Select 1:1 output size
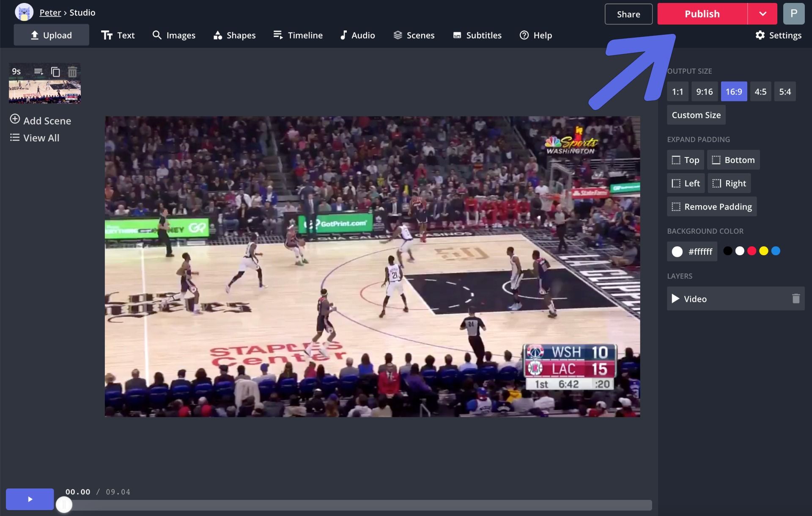 click(x=677, y=91)
